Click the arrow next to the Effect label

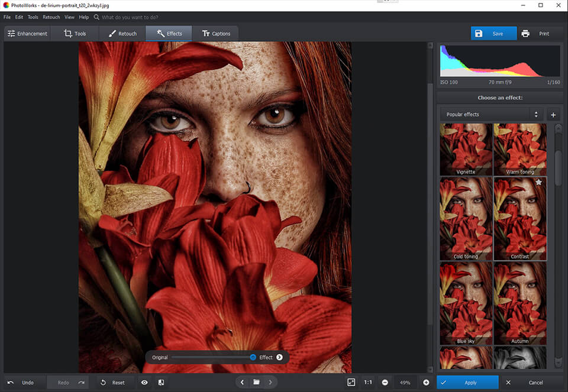tap(279, 357)
